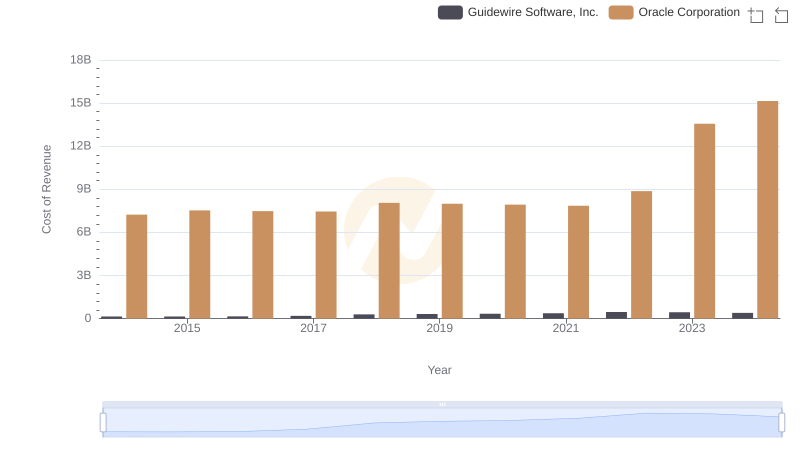Viewport: 800px width, 461px height.
Task: Click the 12B y-axis label
Action: (x=81, y=146)
